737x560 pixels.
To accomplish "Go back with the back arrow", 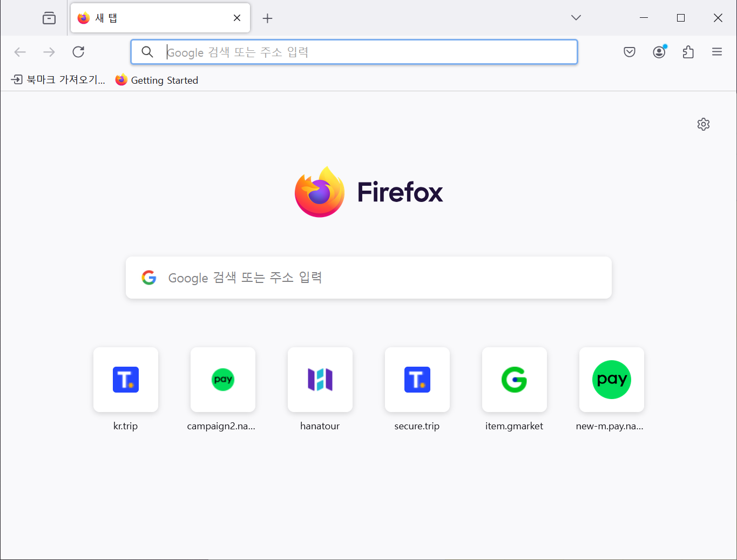I will coord(20,52).
